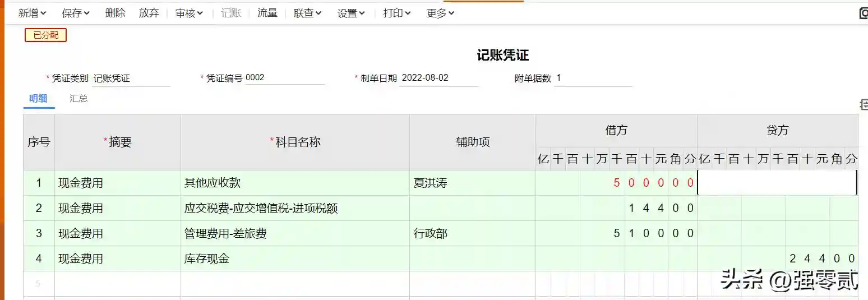Open the 打印 dropdown
This screenshot has height=300, width=868.
click(x=397, y=13)
